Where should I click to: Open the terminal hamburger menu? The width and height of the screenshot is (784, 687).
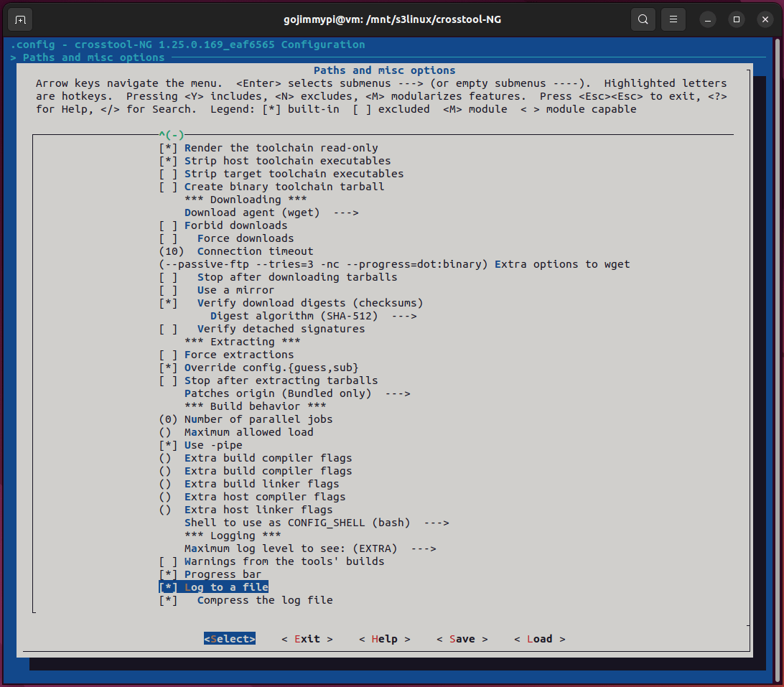[673, 19]
